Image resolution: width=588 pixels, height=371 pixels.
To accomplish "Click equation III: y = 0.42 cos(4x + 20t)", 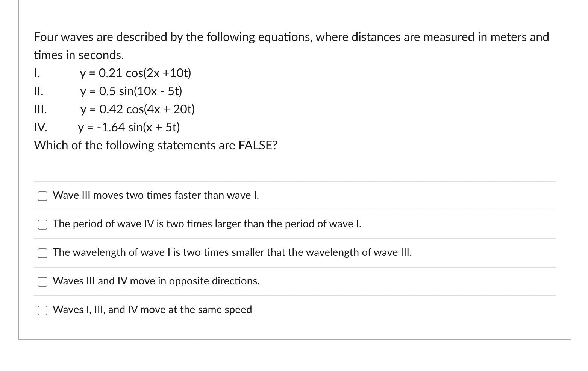I will click(137, 109).
